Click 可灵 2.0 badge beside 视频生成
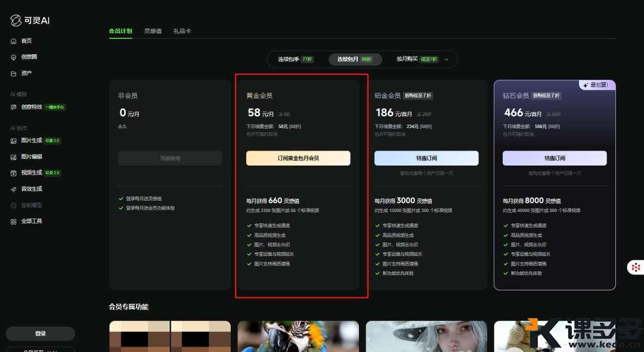The width and height of the screenshot is (644, 352). pyautogui.click(x=52, y=173)
